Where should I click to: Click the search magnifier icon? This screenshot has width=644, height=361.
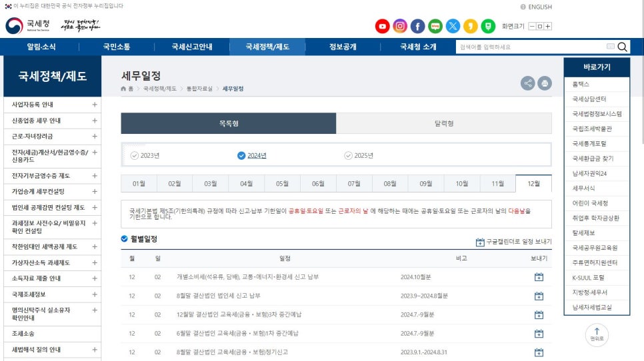click(623, 47)
